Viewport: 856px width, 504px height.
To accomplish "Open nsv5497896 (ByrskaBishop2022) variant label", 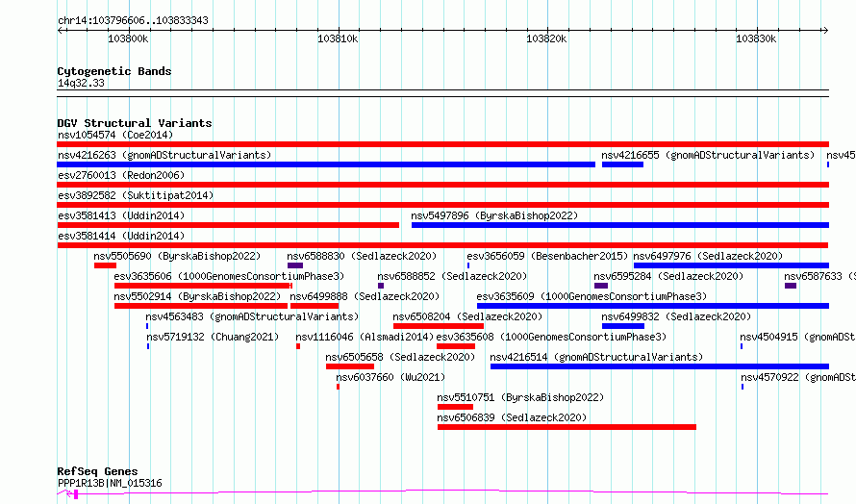I will 494,215.
